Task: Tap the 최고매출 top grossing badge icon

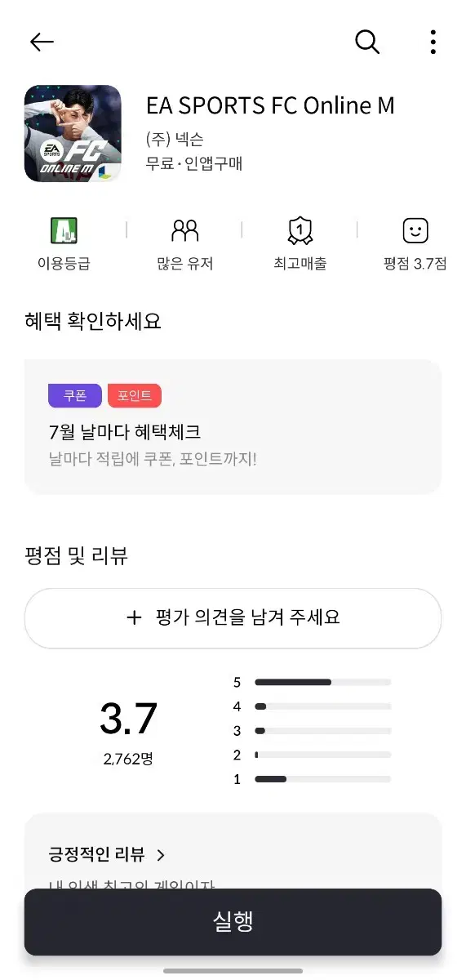Action: click(x=300, y=231)
